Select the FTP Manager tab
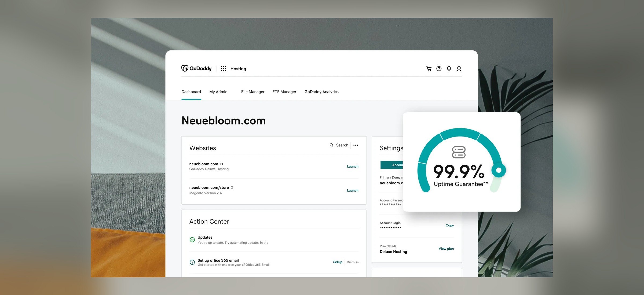 pyautogui.click(x=284, y=92)
